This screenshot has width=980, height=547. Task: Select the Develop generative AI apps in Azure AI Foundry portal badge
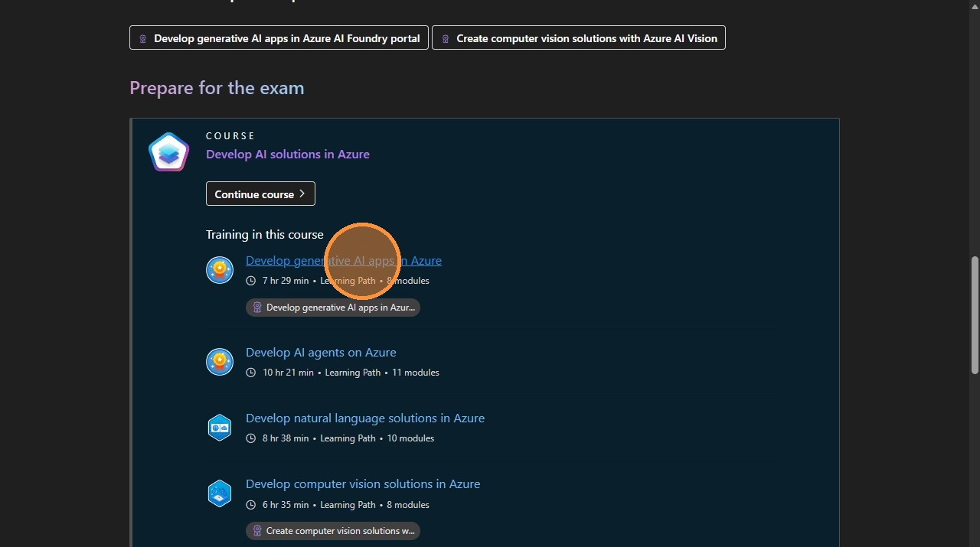coord(279,37)
